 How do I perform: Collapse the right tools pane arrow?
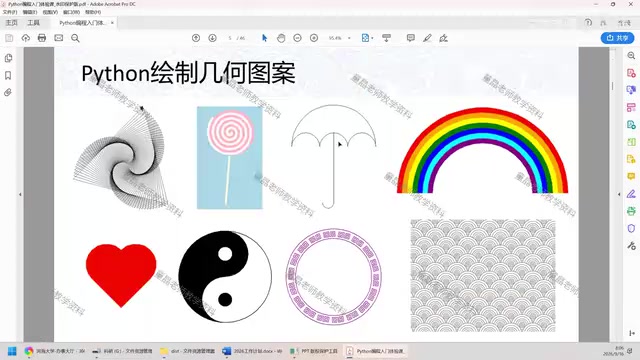click(x=619, y=194)
